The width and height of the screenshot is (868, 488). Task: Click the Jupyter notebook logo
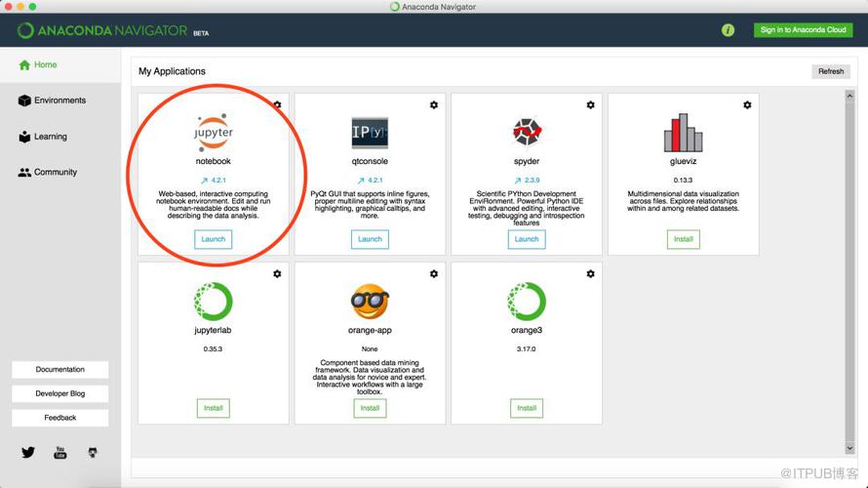pos(214,133)
